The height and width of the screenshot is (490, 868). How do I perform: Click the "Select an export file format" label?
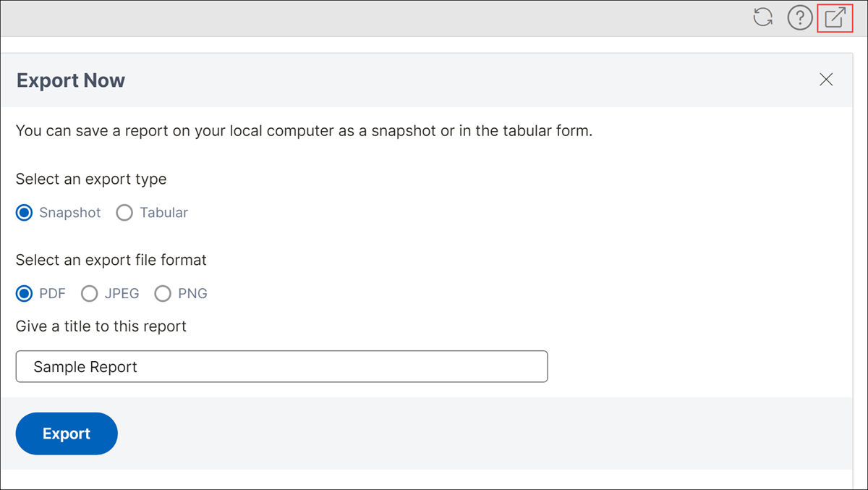coord(111,259)
